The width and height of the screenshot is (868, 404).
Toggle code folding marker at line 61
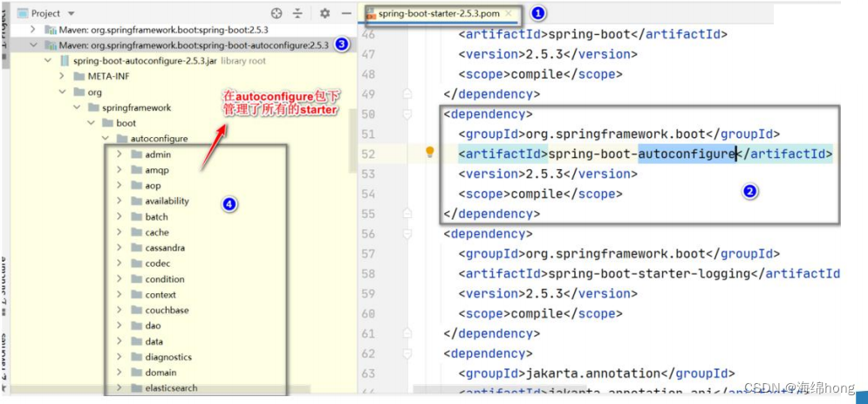click(x=407, y=333)
